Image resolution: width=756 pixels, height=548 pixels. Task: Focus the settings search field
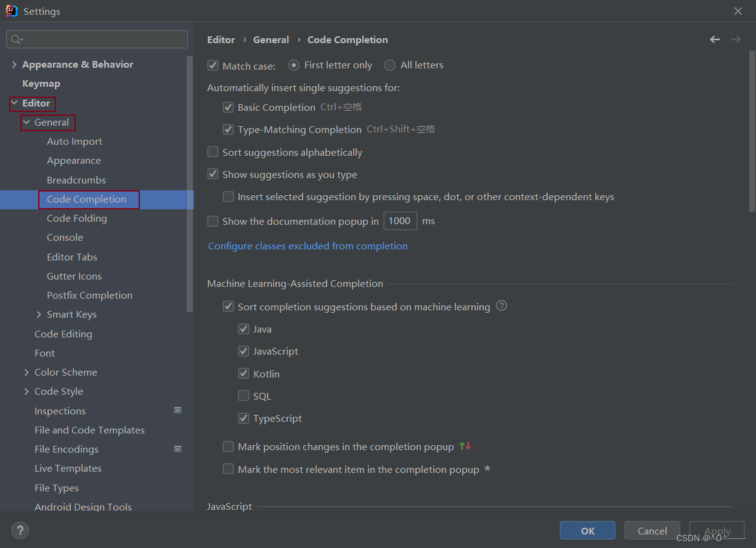97,39
